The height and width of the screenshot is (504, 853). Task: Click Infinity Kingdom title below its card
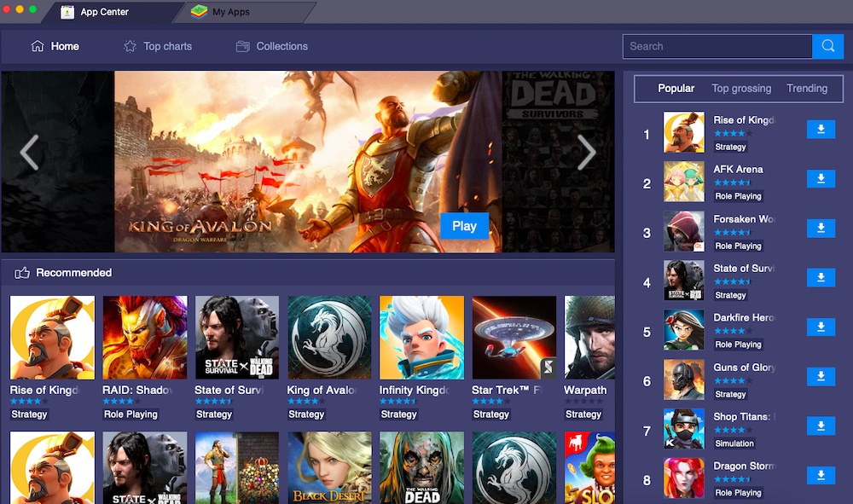[x=415, y=390]
